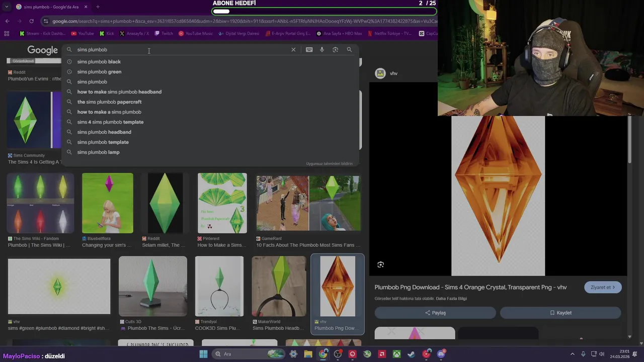Open the YouTube Music bookmark
644x362 pixels.
pos(196,34)
